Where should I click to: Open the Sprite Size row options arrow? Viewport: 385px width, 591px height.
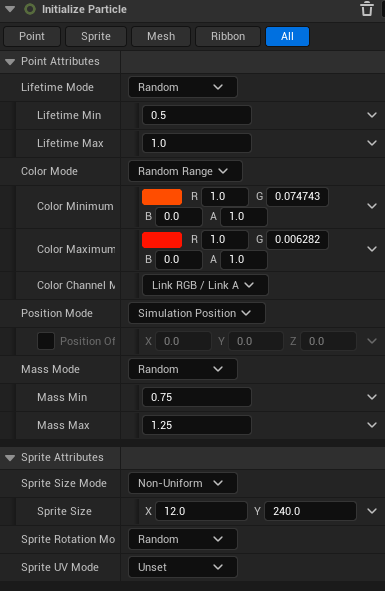point(372,511)
